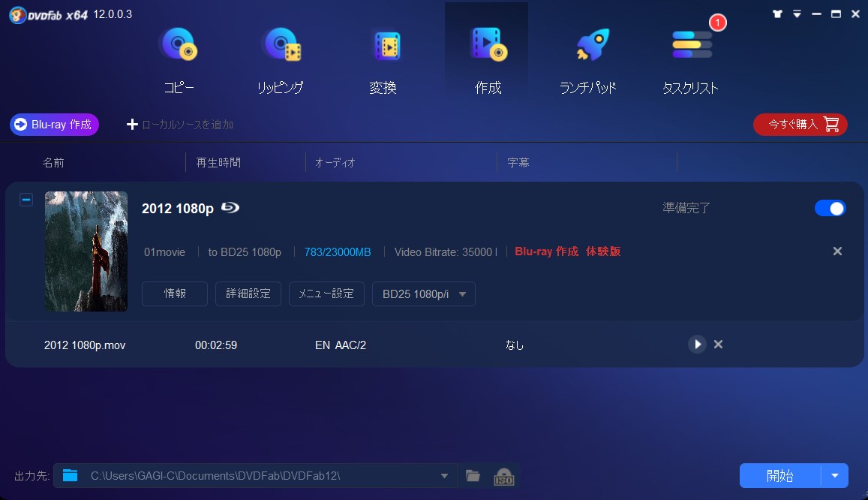This screenshot has width=868, height=500.
Task: Click the 字幕 column header
Action: (x=518, y=163)
